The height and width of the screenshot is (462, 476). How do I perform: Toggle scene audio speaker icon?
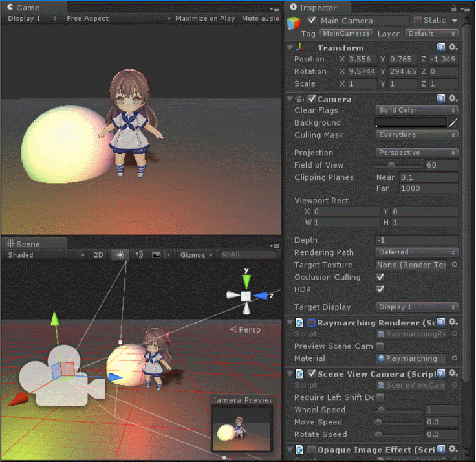pos(138,254)
